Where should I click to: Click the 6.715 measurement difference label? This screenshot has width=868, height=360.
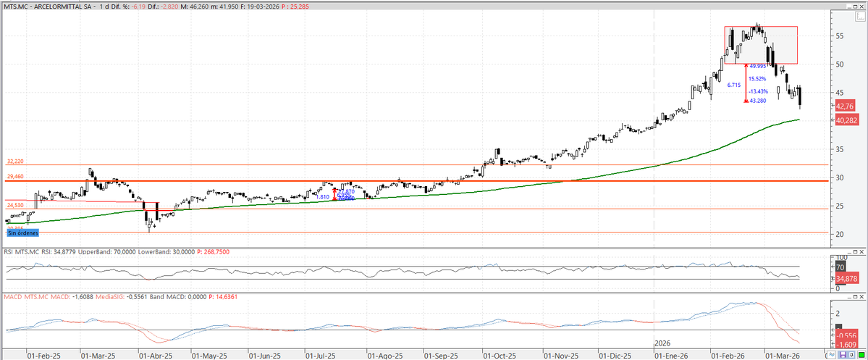(734, 85)
